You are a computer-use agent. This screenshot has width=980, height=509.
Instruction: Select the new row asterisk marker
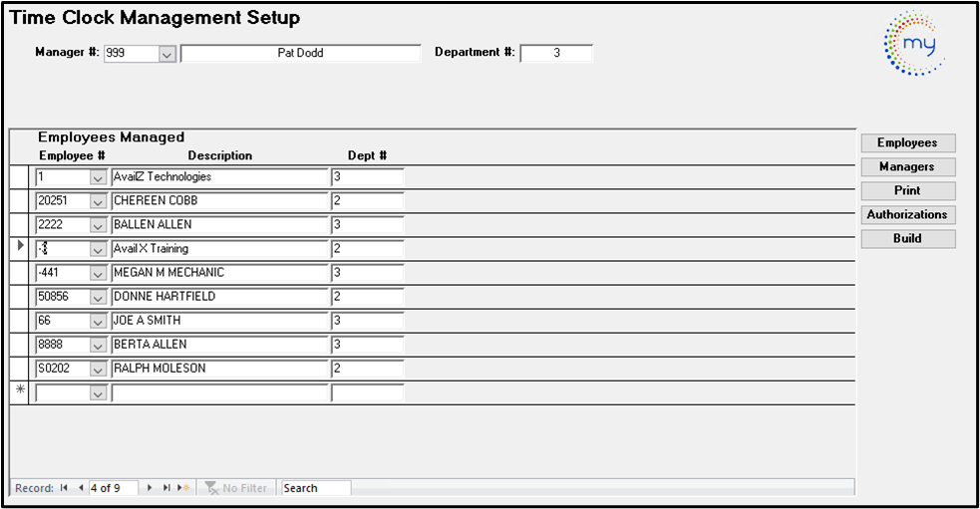pos(20,391)
